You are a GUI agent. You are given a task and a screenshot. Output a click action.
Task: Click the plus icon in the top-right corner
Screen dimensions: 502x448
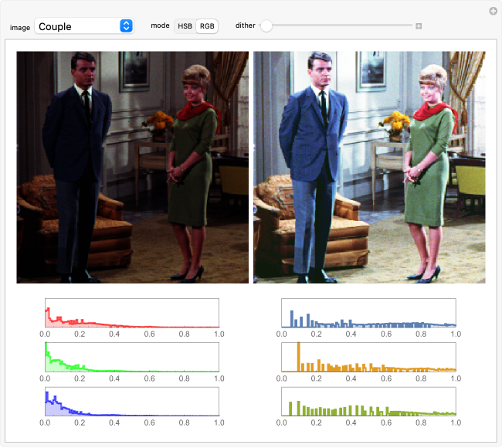pos(493,11)
